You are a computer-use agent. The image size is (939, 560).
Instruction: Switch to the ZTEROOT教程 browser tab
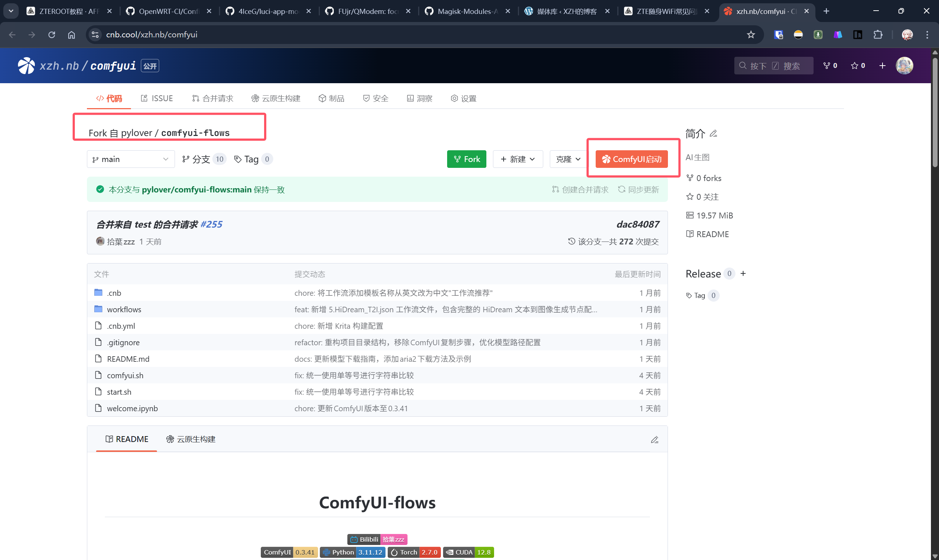coord(69,11)
